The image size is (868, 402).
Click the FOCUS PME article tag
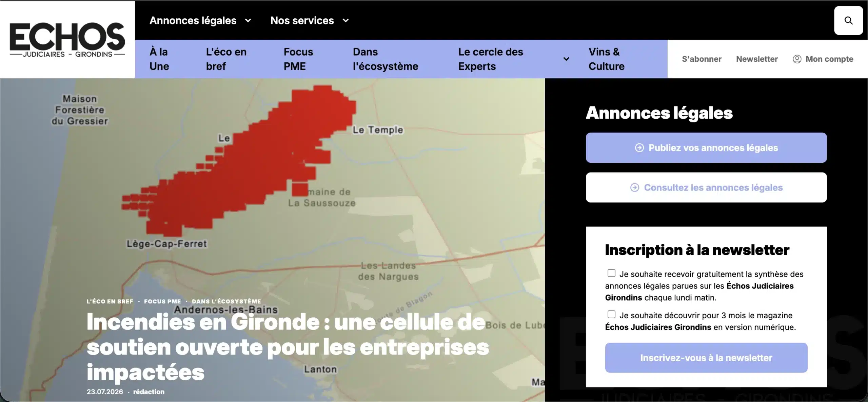[162, 301]
